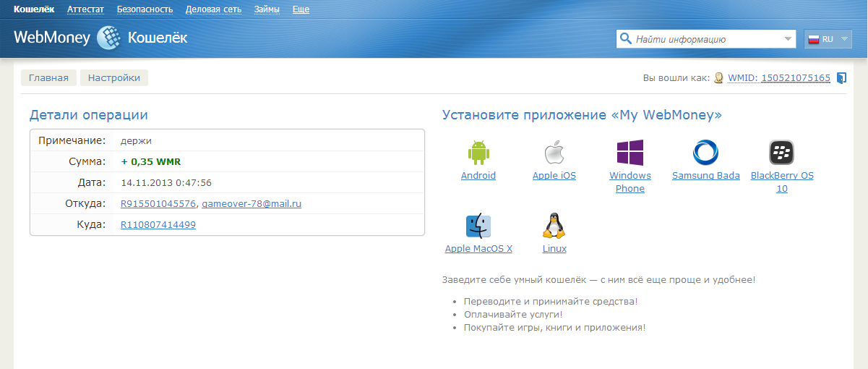
Task: Click the Переводите и принимайте средства! bullet
Action: pos(551,301)
